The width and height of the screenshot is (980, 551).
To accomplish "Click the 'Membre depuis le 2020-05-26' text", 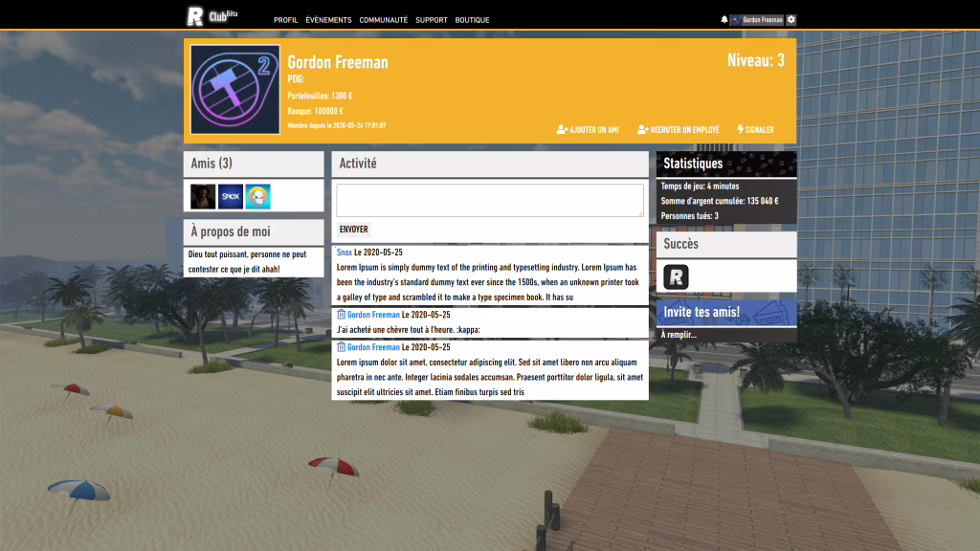I will tap(337, 125).
